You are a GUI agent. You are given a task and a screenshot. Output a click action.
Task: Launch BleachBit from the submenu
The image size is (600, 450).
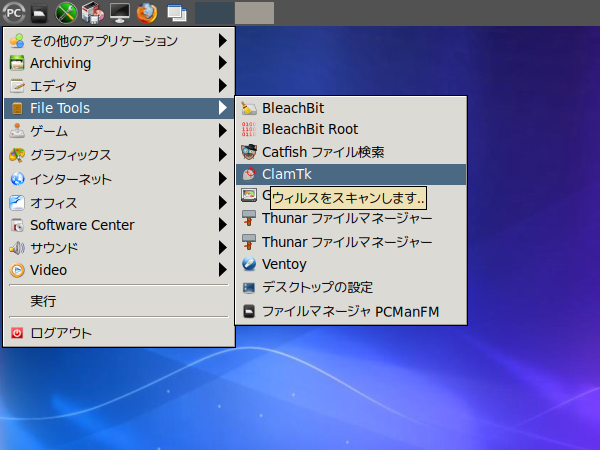point(351,108)
